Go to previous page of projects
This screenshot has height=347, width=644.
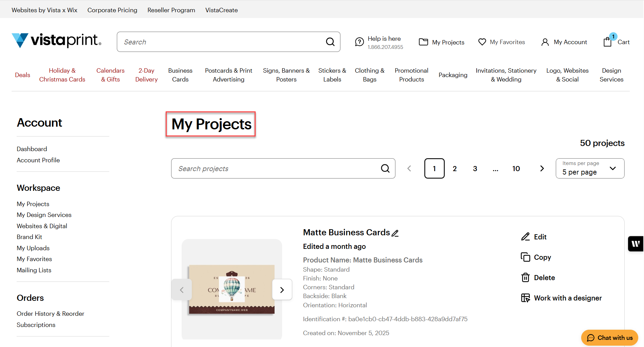[409, 168]
